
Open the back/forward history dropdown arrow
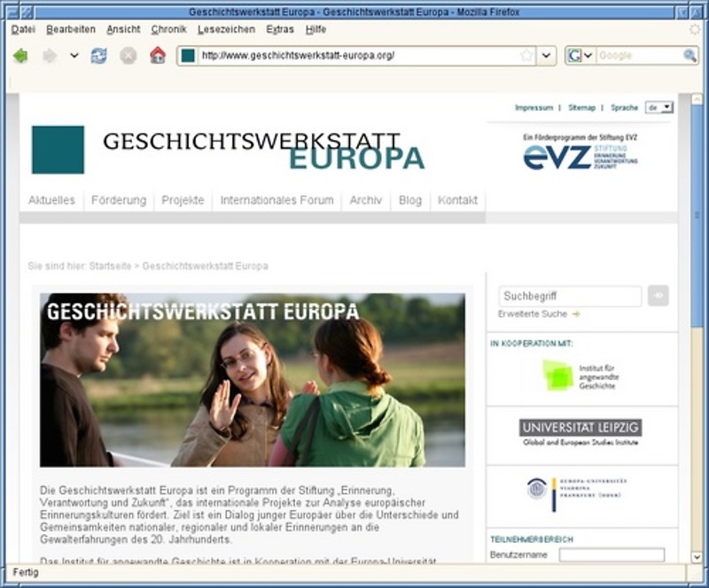point(74,56)
